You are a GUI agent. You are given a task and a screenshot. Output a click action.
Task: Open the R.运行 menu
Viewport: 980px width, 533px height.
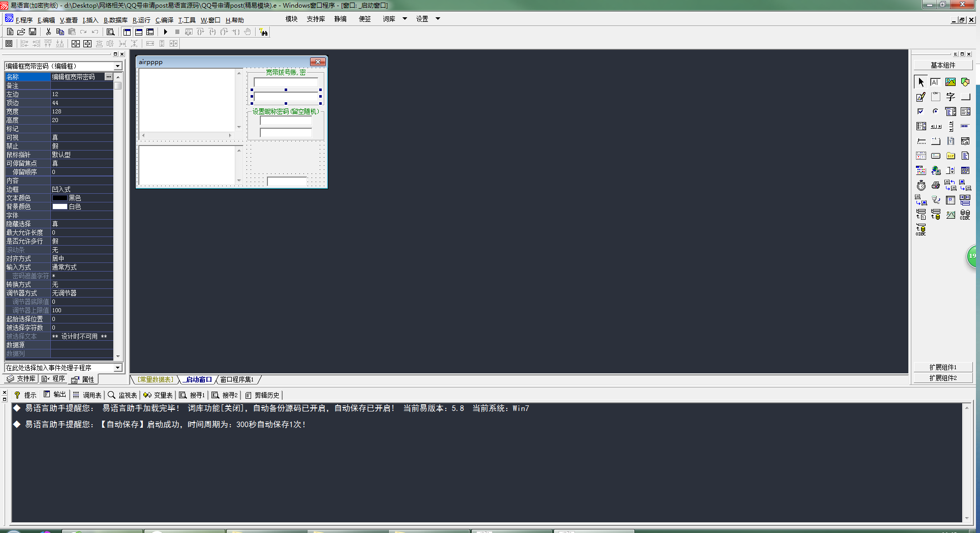pos(141,20)
